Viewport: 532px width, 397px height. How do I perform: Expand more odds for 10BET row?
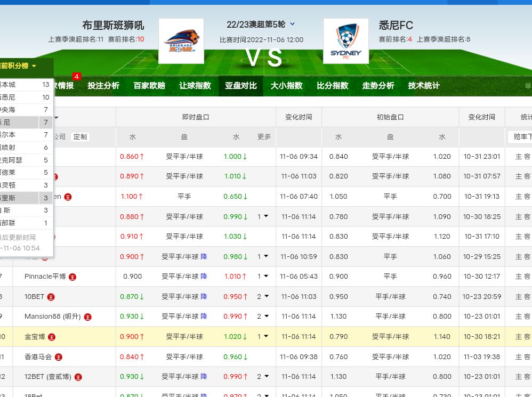263,297
